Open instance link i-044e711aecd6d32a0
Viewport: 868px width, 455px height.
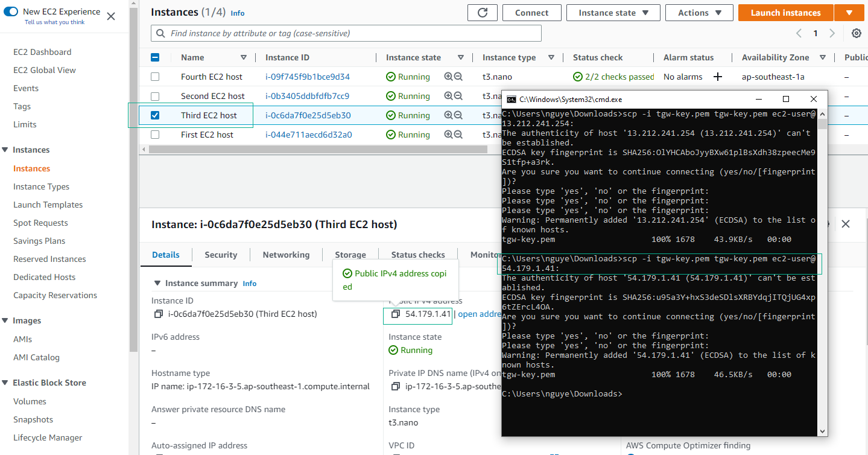[309, 135]
